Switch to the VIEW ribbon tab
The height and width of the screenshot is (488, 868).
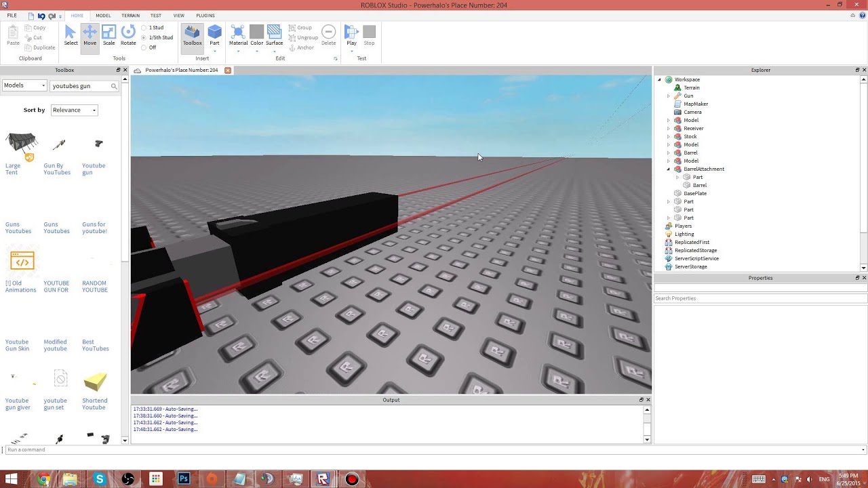178,16
